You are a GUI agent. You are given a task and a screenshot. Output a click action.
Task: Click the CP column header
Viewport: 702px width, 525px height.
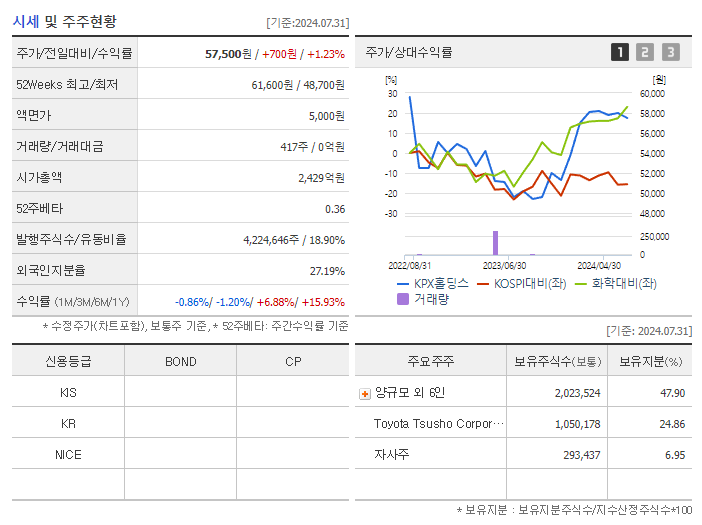point(293,362)
